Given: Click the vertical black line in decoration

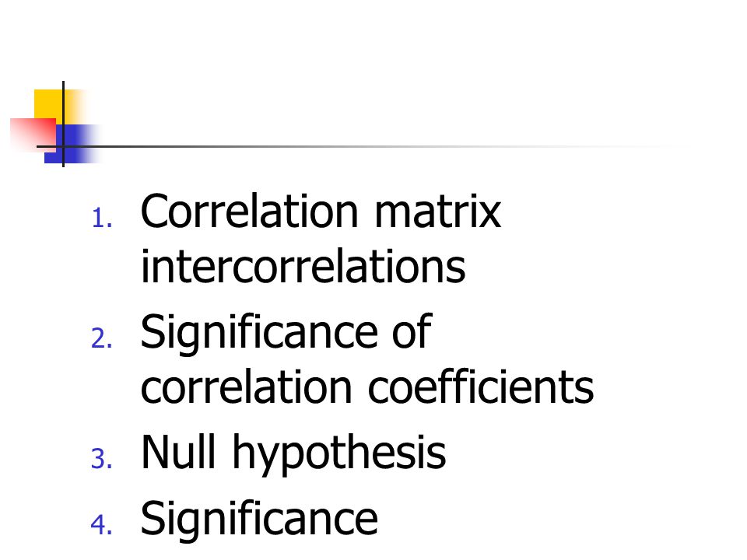Looking at the screenshot, I should 63,124.
